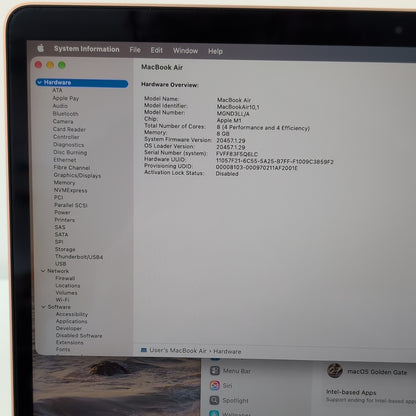416x416 pixels.
Task: Click Hardware in the path bar
Action: tap(227, 351)
